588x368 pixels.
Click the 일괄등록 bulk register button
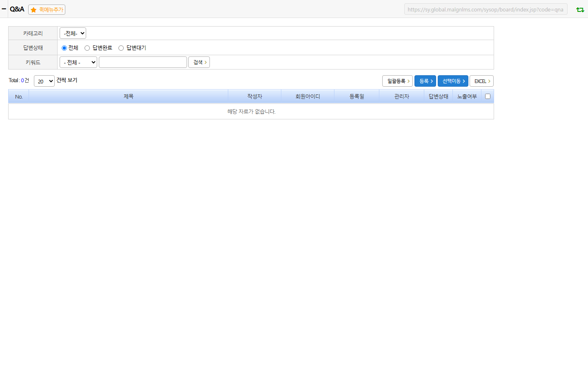tap(397, 81)
